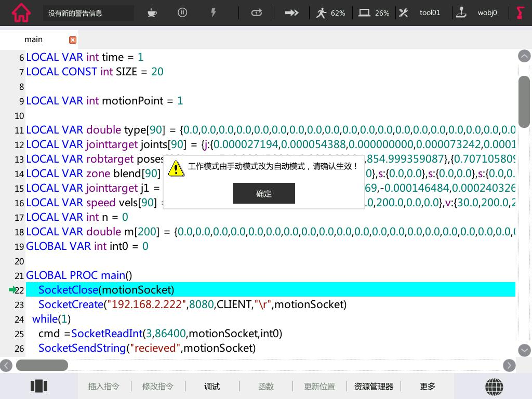
Task: Open running man speed setting 62%
Action: click(x=330, y=13)
